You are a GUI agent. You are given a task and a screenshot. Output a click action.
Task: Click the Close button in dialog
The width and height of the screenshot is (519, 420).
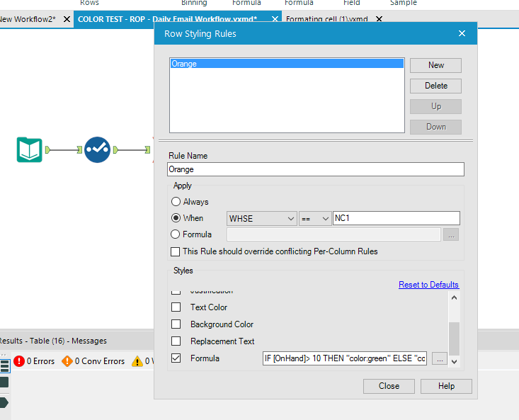389,386
